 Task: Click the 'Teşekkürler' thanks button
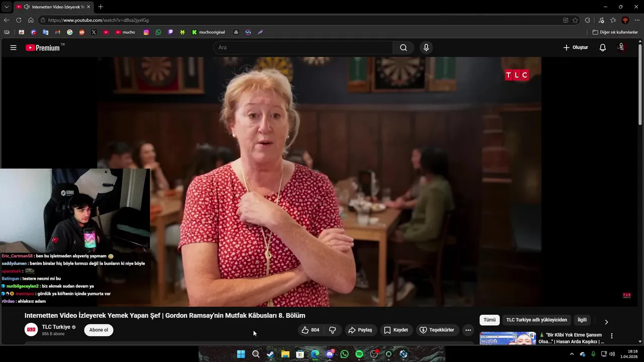coord(437,330)
